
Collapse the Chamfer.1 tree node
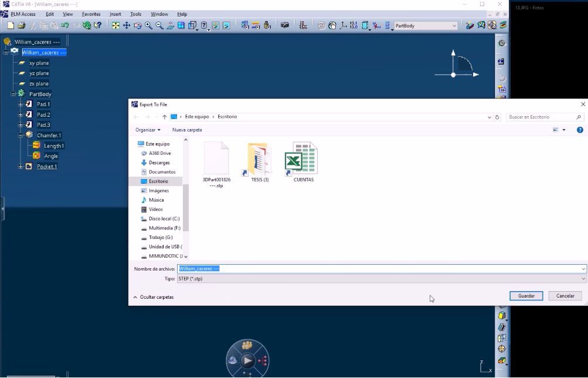[x=21, y=135]
